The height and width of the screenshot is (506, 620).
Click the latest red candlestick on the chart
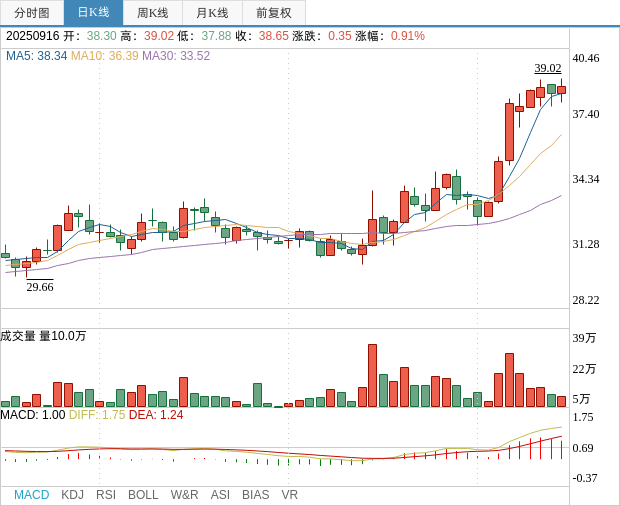click(x=561, y=90)
